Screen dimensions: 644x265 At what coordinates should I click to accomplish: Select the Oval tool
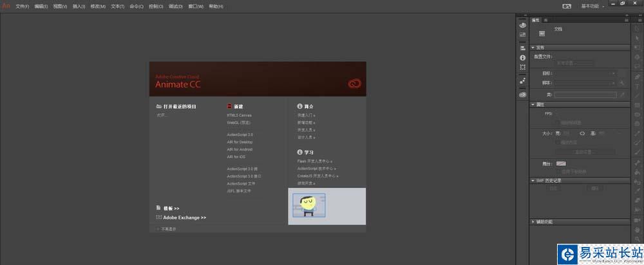(638, 114)
